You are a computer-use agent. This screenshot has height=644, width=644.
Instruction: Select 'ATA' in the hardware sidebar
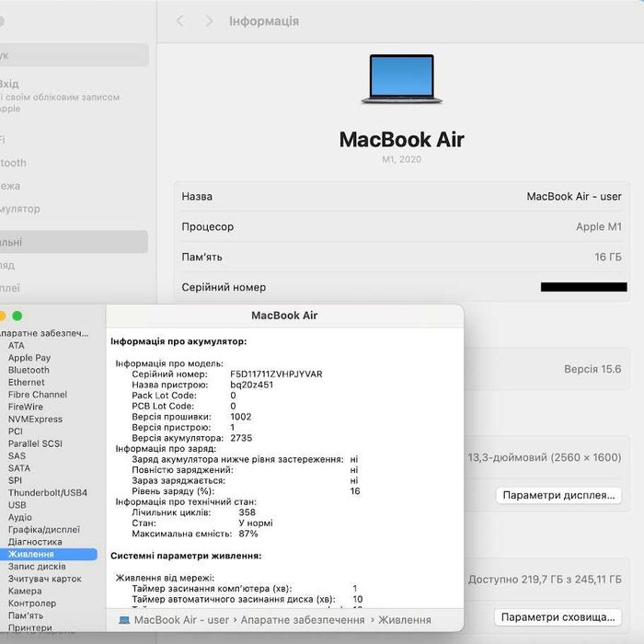17,345
